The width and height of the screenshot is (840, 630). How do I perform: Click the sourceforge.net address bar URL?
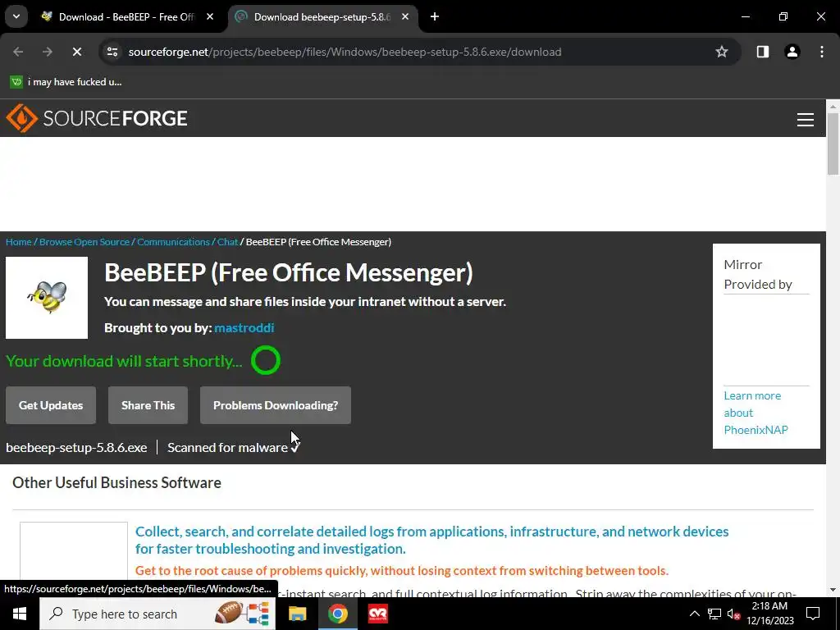coord(345,52)
